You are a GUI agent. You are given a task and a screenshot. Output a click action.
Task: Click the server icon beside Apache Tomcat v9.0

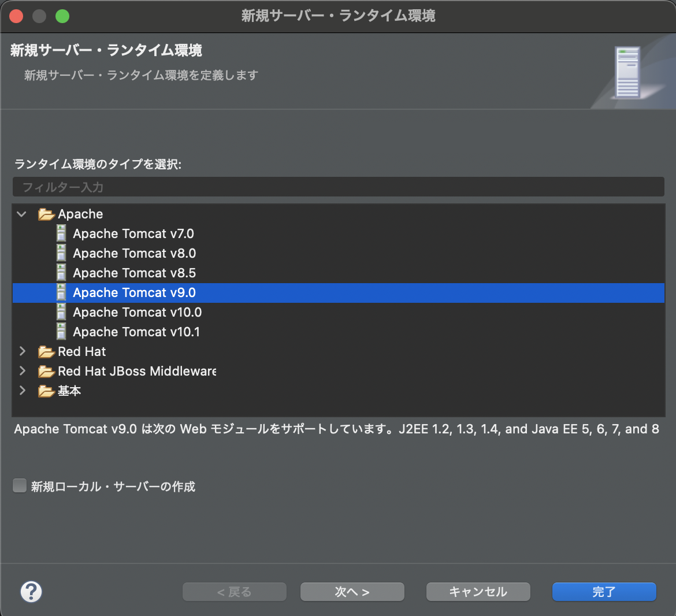61,293
